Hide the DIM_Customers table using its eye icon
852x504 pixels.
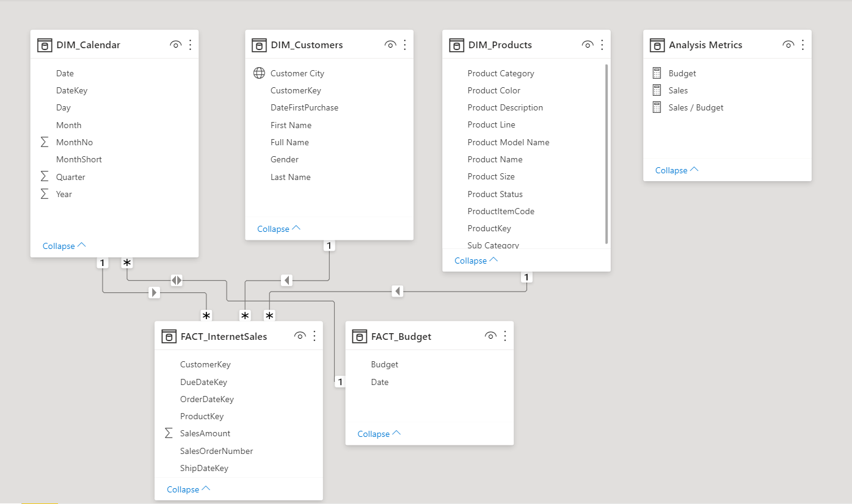390,45
